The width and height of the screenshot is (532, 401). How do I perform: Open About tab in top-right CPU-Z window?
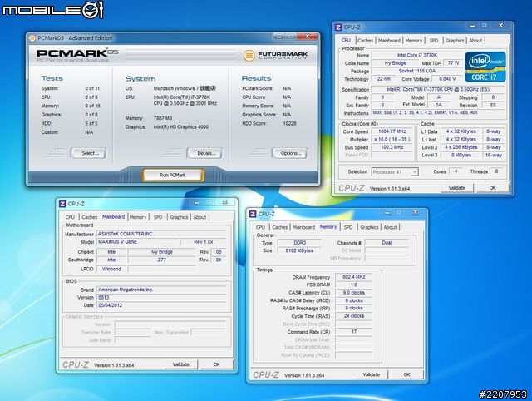[x=475, y=41]
